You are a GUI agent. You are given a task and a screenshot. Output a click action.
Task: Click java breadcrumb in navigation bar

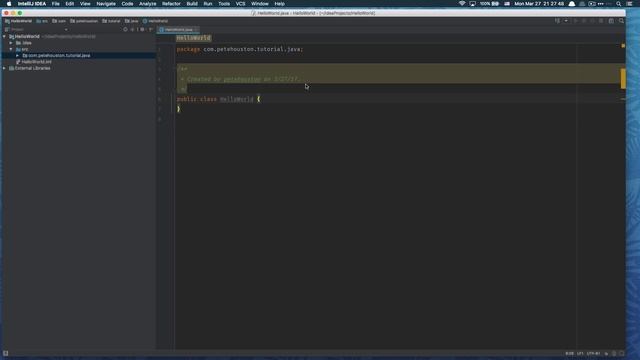pos(131,21)
